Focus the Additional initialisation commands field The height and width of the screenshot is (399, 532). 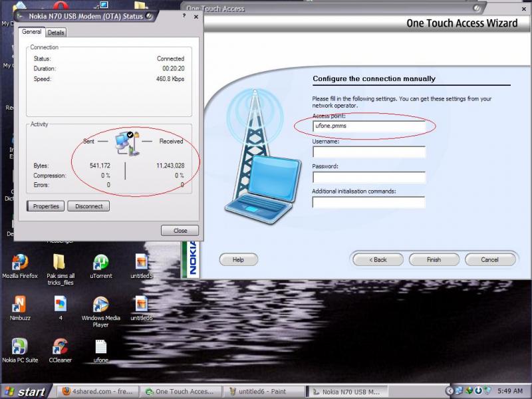369,202
